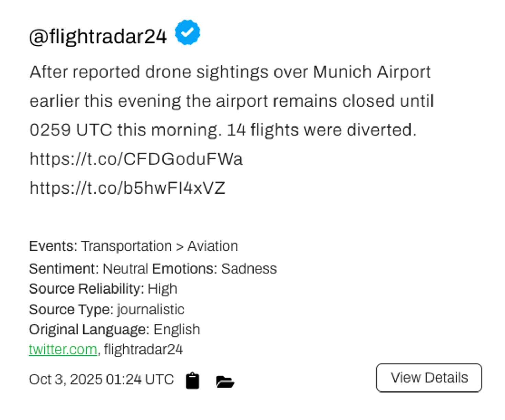Click the post text mentioning Munich Airport
This screenshot has width=505, height=420.
coord(230,72)
